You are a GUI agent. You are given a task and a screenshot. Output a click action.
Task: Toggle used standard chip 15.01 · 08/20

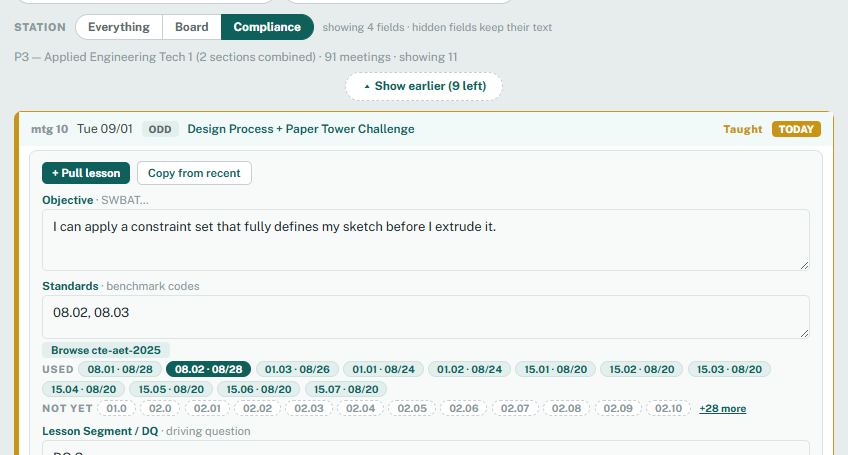[x=555, y=370]
